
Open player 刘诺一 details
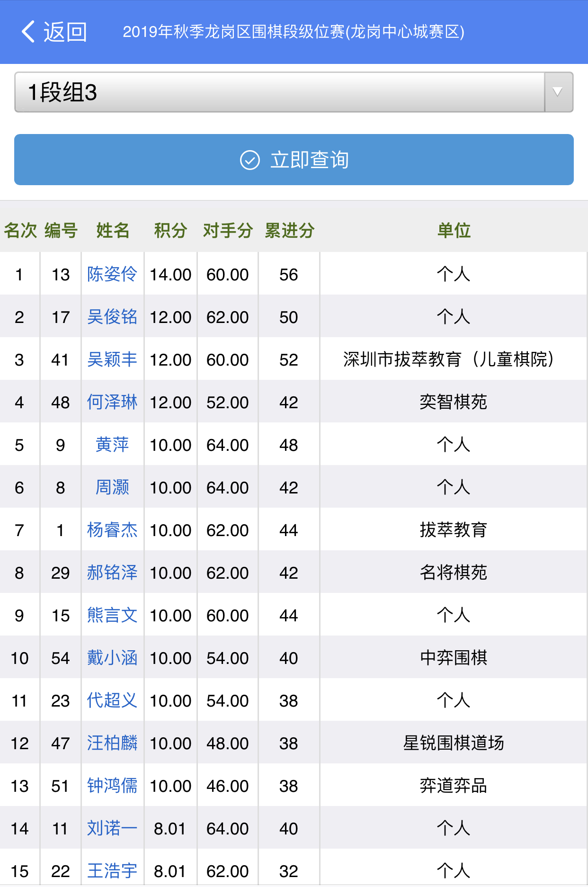(x=112, y=828)
